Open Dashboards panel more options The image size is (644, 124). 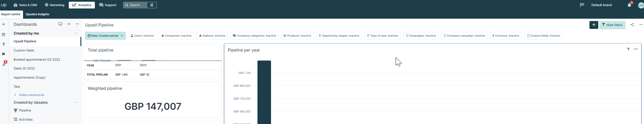pyautogui.click(x=77, y=24)
